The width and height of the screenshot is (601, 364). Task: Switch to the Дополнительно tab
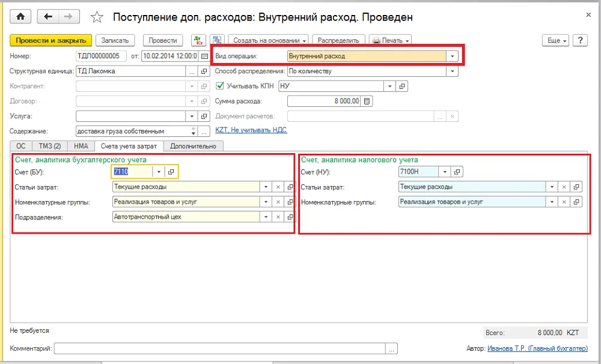tap(193, 146)
